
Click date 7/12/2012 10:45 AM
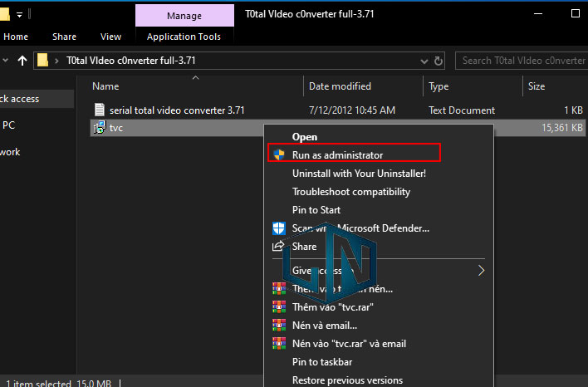pos(352,110)
